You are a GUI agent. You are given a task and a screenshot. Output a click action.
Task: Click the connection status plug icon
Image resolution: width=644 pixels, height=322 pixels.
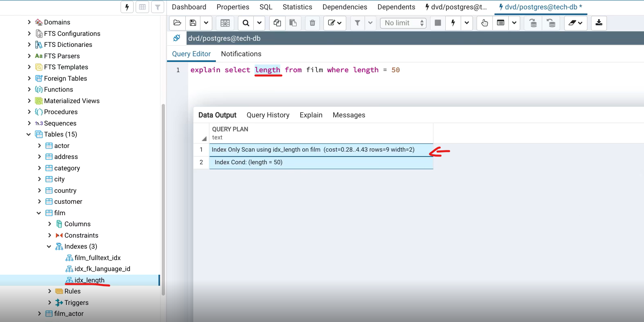click(177, 38)
